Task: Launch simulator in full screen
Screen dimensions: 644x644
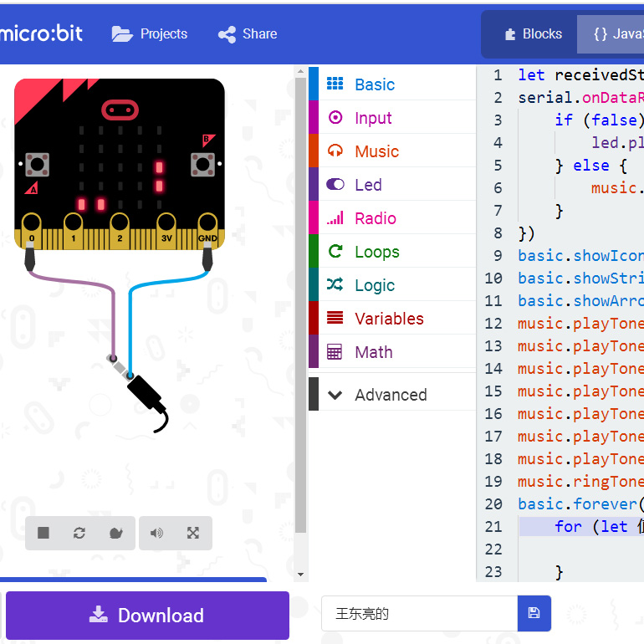Action: [x=193, y=533]
